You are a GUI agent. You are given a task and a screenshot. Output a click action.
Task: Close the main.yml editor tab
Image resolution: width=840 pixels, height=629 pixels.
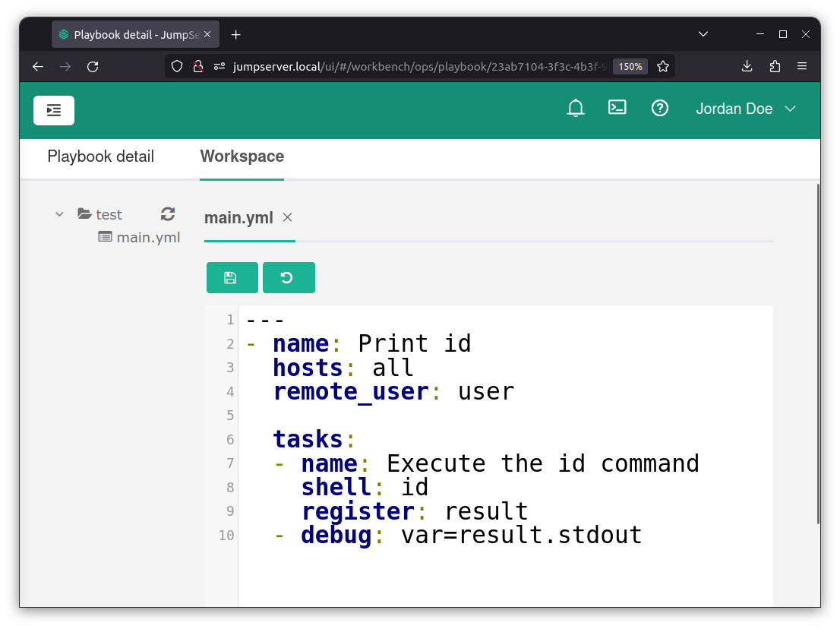tap(288, 218)
